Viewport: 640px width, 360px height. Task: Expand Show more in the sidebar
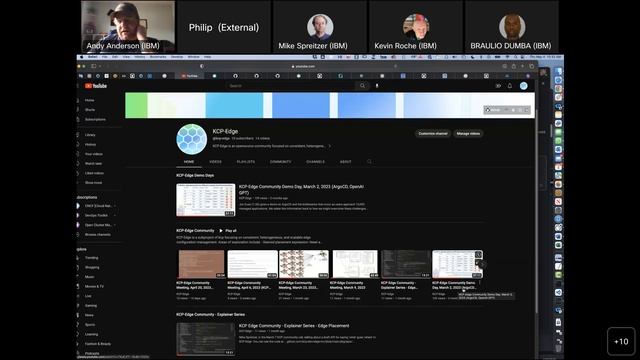(x=93, y=182)
